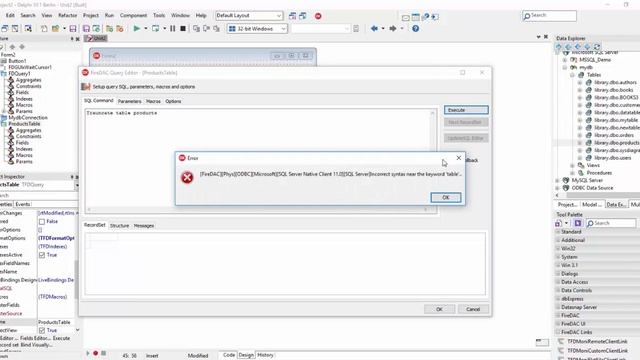Viewport: 640px width, 360px height.
Task: Click the down arrow icon in Structure panel
Action: (22, 47)
